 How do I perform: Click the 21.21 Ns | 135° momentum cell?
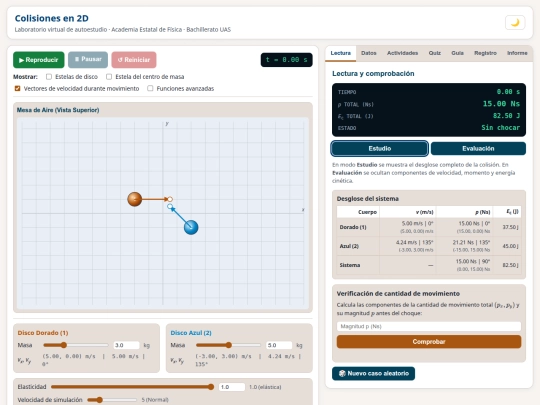pos(465,246)
